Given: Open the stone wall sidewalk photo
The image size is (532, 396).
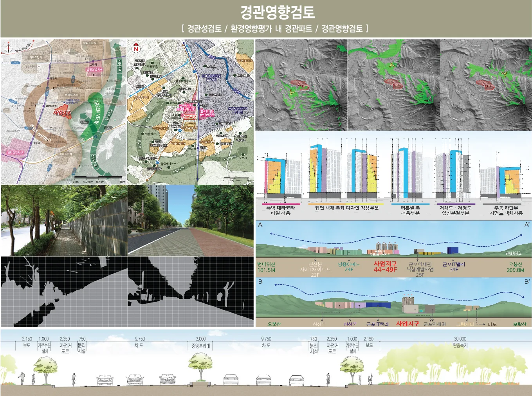Looking at the screenshot, I should coord(64,221).
